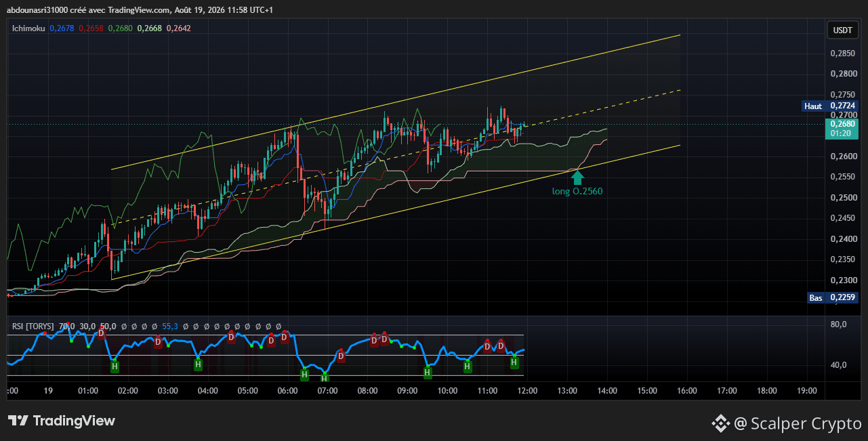Viewport: 868px width, 441px height.
Task: Click the 0,2259 low price tag
Action: [842, 297]
